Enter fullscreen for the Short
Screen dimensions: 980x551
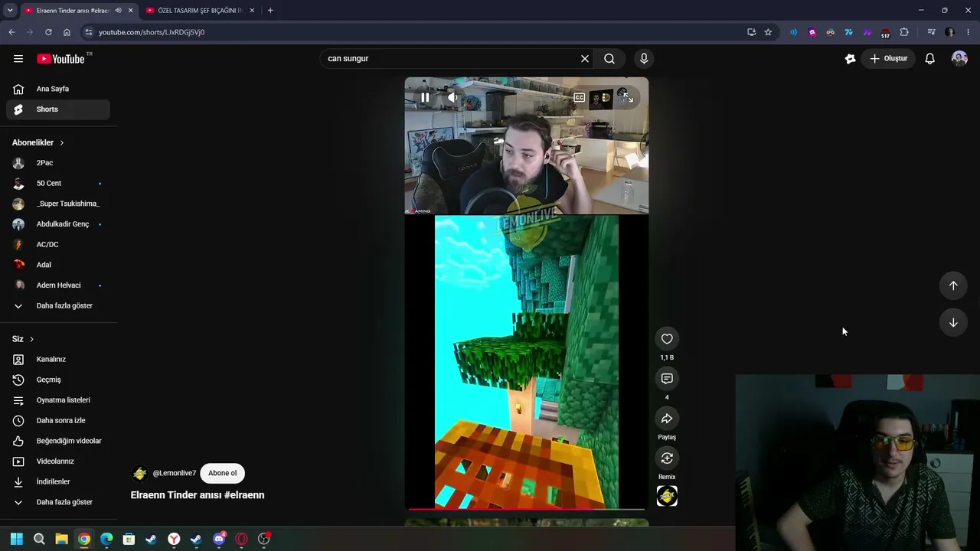pos(628,97)
